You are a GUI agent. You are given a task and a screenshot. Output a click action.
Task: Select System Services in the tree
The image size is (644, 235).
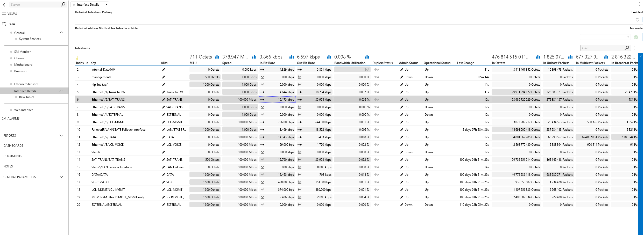[30, 39]
